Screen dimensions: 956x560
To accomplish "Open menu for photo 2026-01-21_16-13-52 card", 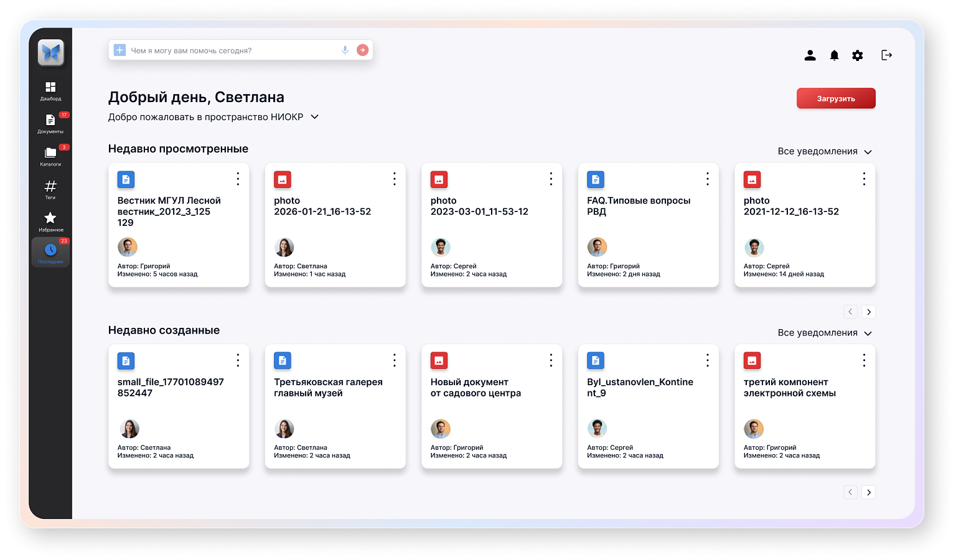I will (395, 179).
